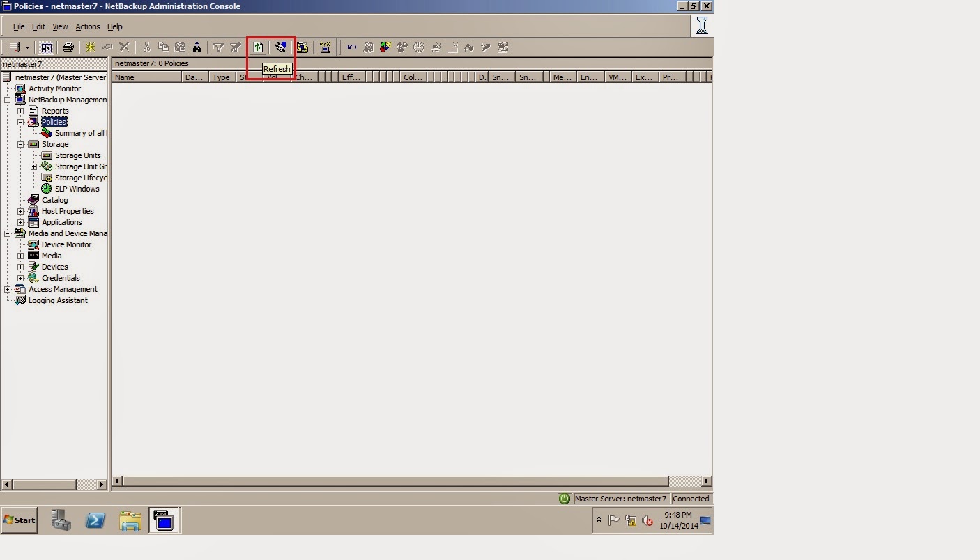Click the Me... column header
The height and width of the screenshot is (560, 980).
tap(562, 77)
